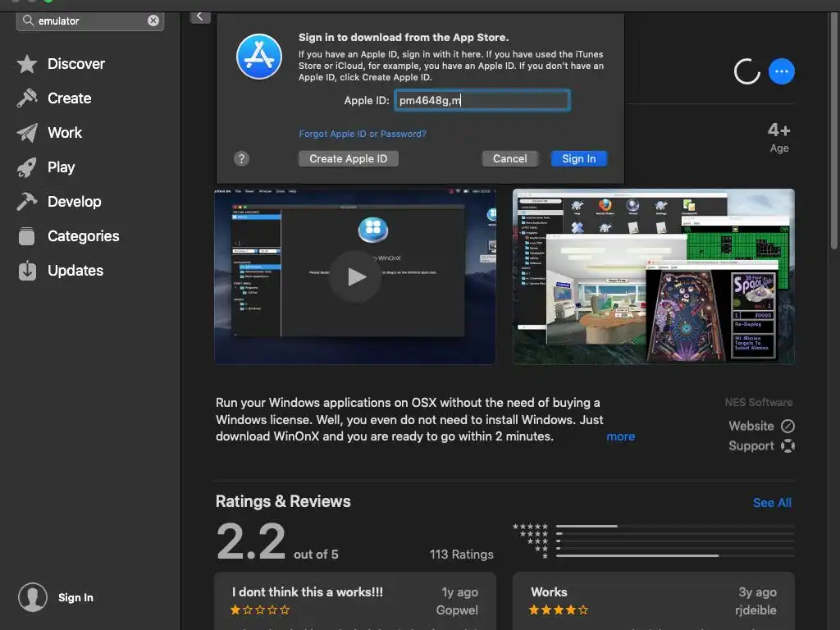This screenshot has width=840, height=630.
Task: Click the 2.2 average rating number
Action: [251, 541]
